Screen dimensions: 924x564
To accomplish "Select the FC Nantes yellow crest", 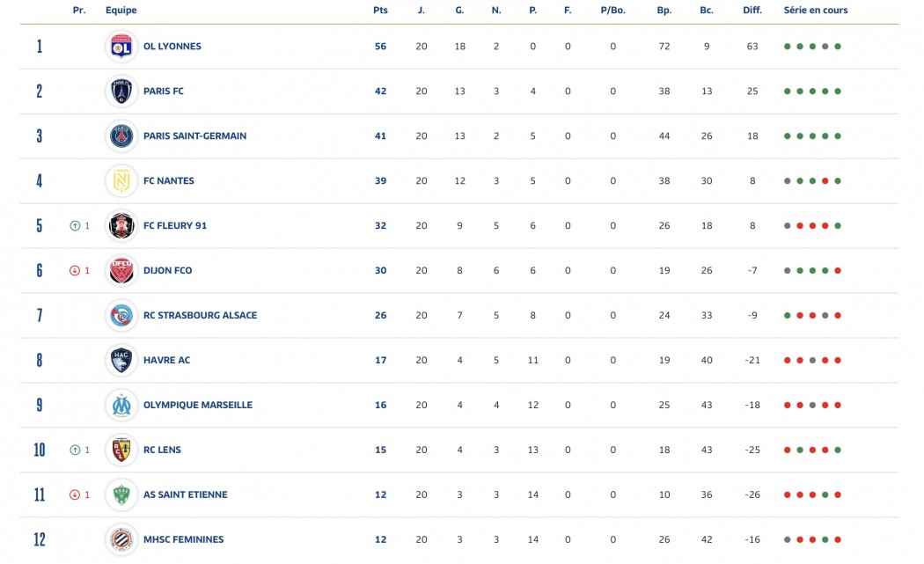I will click(x=121, y=181).
